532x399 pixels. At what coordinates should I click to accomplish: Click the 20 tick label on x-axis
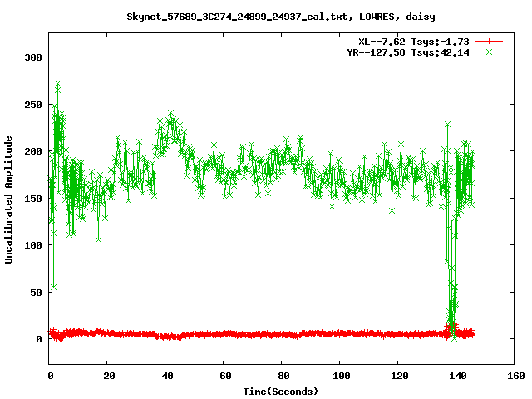pos(107,377)
